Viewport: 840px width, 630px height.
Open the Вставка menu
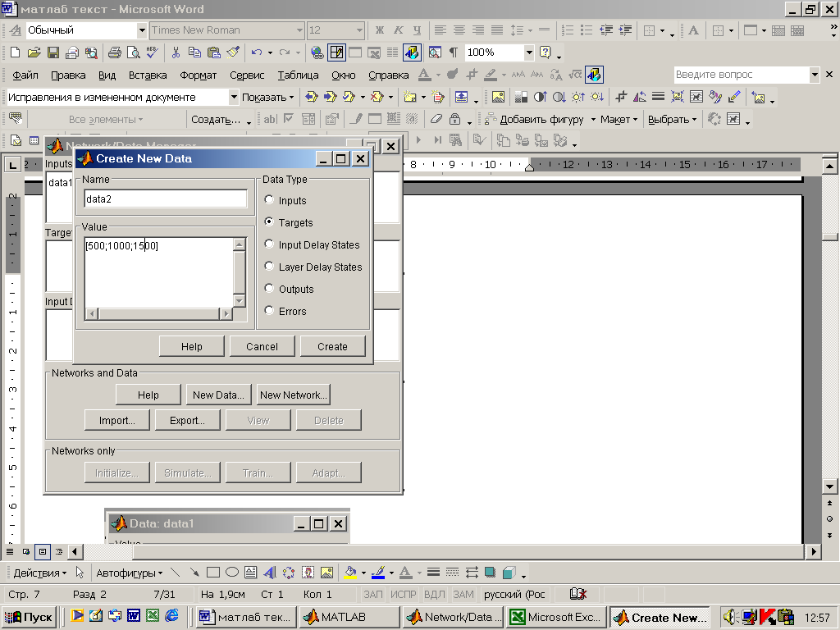pyautogui.click(x=148, y=75)
